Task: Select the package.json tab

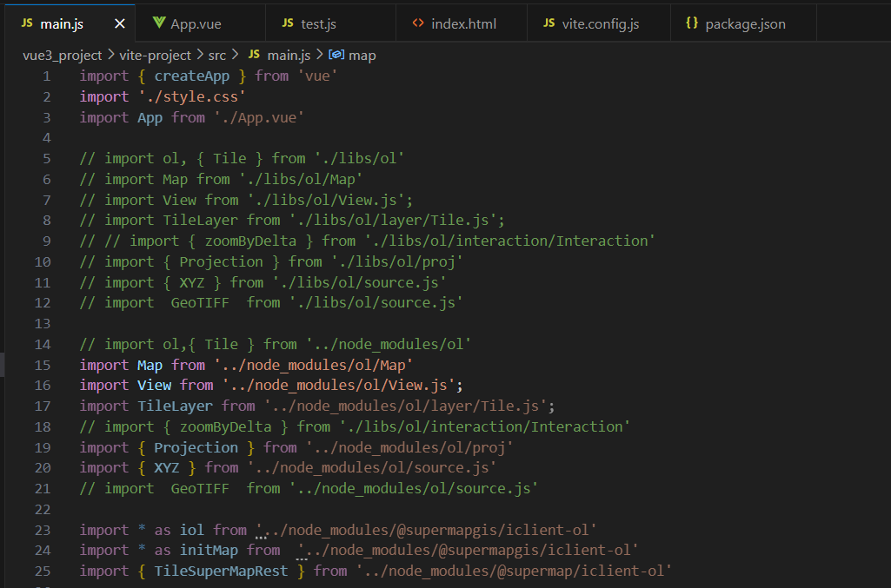Action: [x=743, y=23]
